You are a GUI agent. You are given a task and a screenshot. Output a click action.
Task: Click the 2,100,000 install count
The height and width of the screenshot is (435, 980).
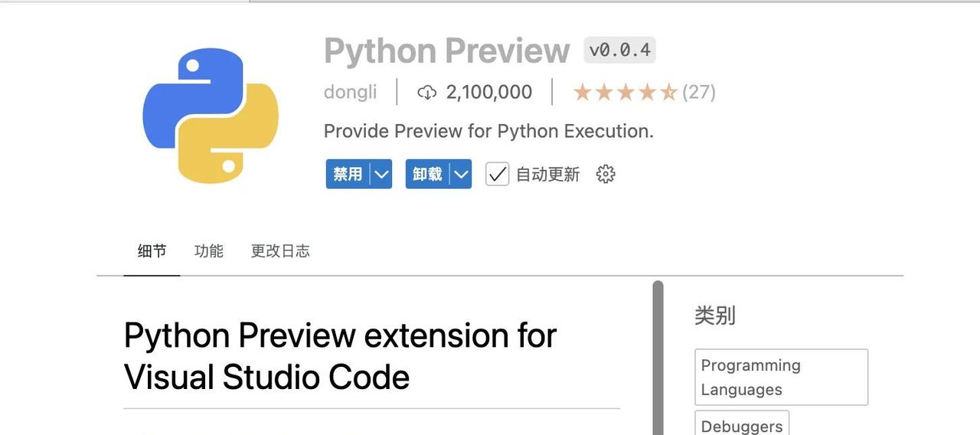489,93
